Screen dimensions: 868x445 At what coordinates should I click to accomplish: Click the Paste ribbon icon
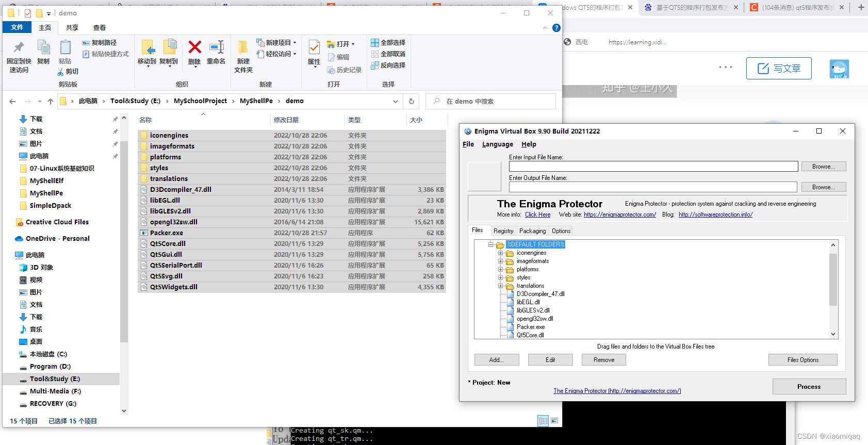tap(65, 53)
